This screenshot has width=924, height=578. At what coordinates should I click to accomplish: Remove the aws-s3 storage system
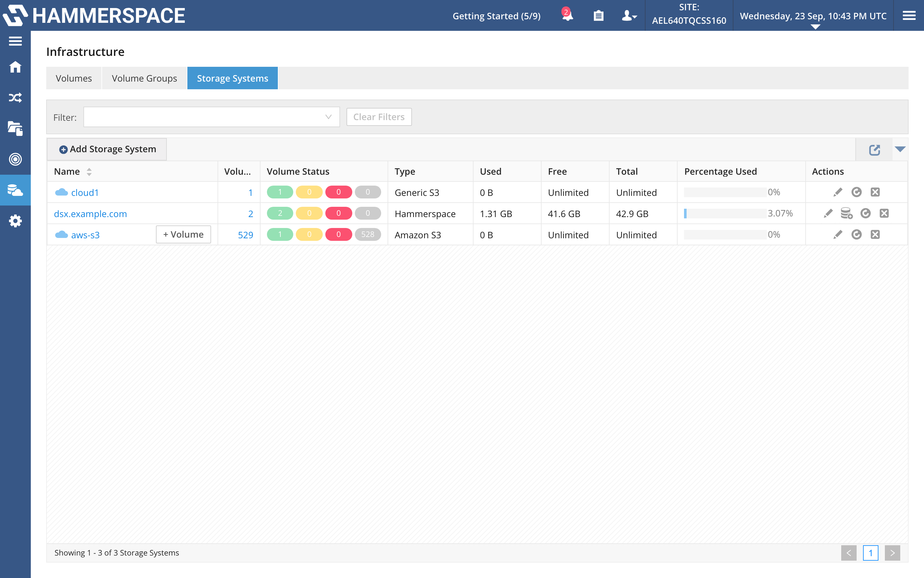pyautogui.click(x=875, y=234)
